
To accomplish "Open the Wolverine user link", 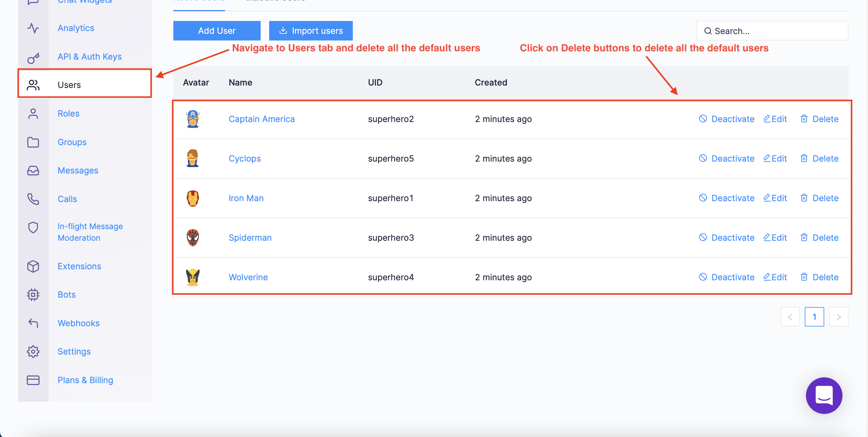I will (x=248, y=277).
